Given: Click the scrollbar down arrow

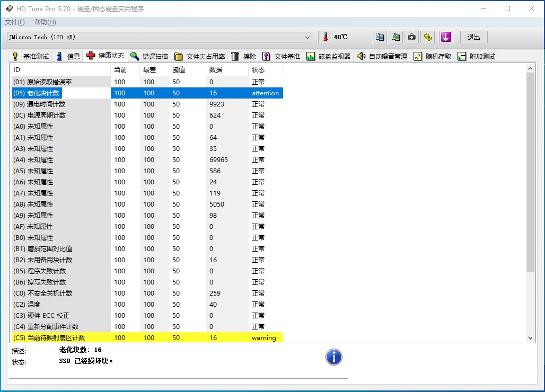Looking at the screenshot, I should pos(530,338).
